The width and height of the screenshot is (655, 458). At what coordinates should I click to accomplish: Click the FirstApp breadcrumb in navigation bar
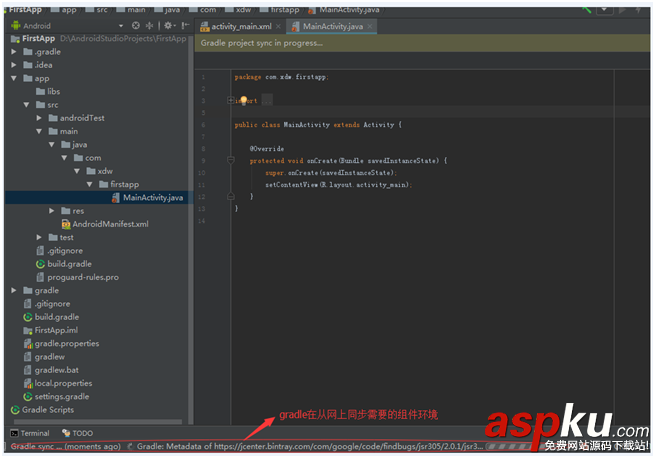click(25, 10)
